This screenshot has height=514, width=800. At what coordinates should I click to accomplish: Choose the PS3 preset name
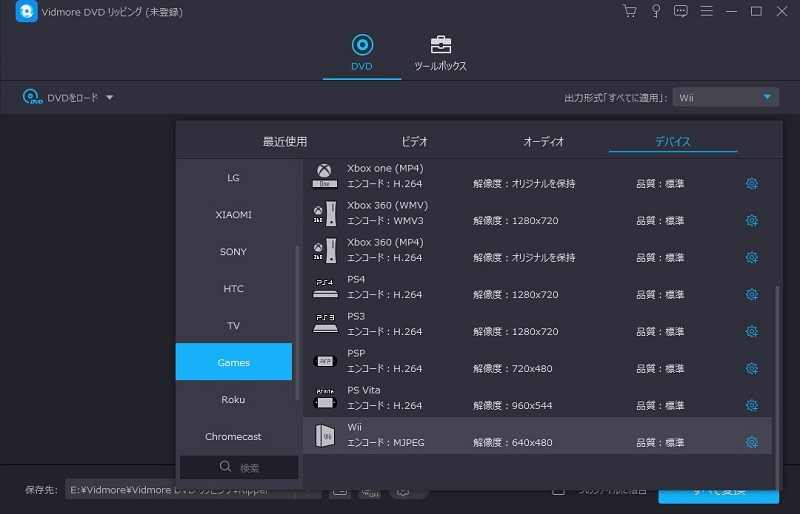(x=356, y=316)
